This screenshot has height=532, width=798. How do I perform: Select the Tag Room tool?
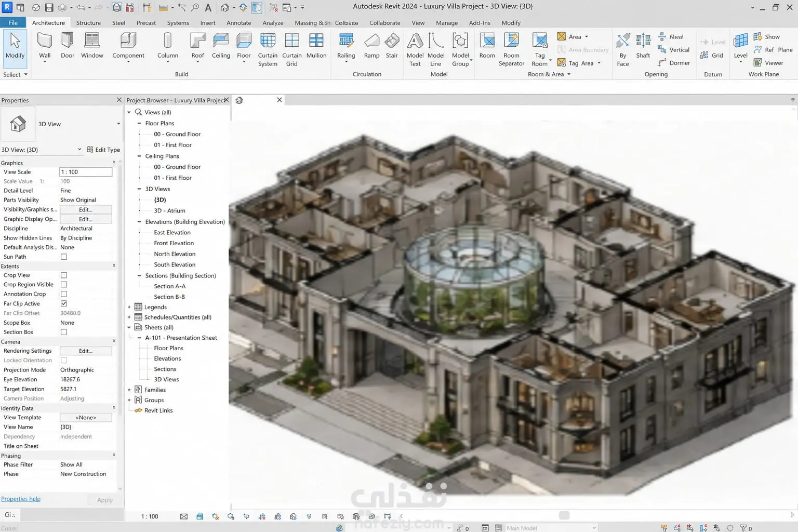click(540, 49)
